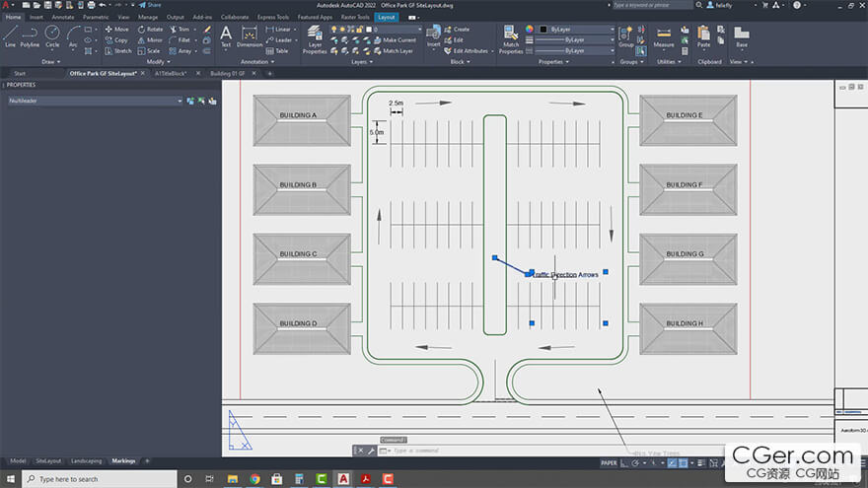Select the Line drawing tool

click(11, 36)
